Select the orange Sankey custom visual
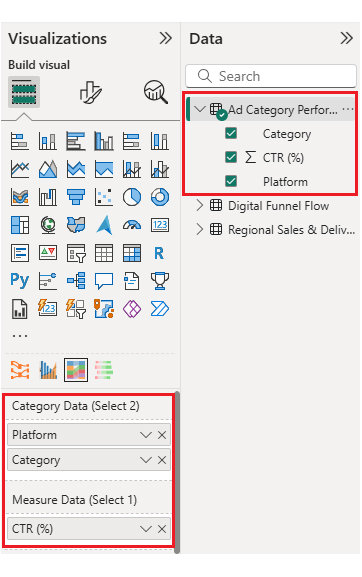 20,370
